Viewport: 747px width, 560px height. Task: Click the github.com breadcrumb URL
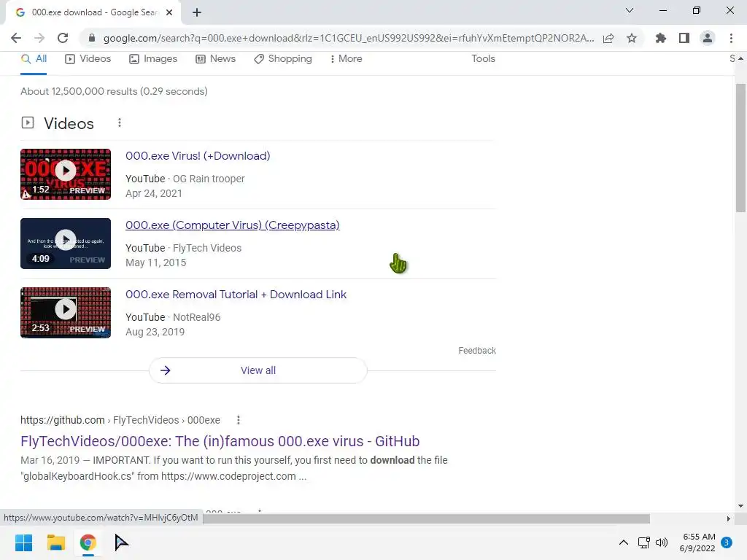[120, 420]
